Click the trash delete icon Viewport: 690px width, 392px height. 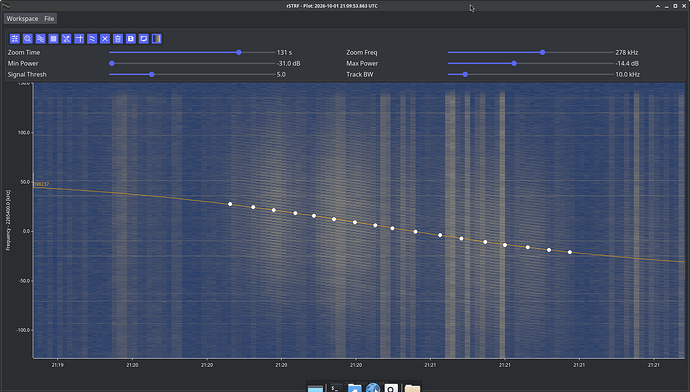click(118, 39)
